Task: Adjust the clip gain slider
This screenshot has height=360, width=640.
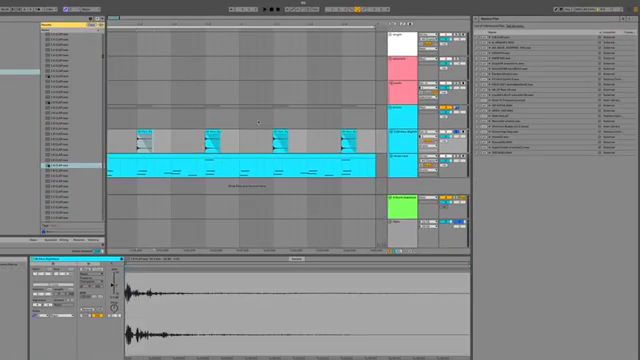Action: tap(114, 284)
